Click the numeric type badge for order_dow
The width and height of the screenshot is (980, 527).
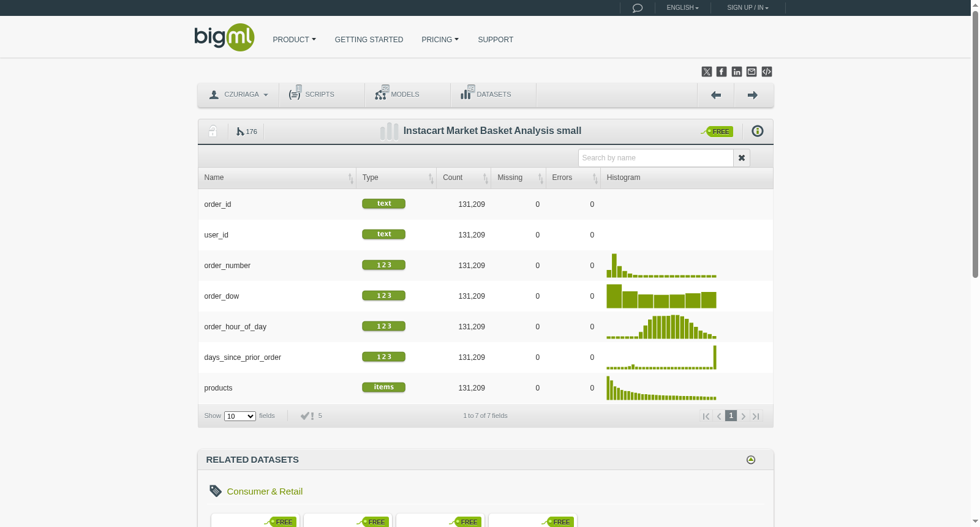click(383, 296)
